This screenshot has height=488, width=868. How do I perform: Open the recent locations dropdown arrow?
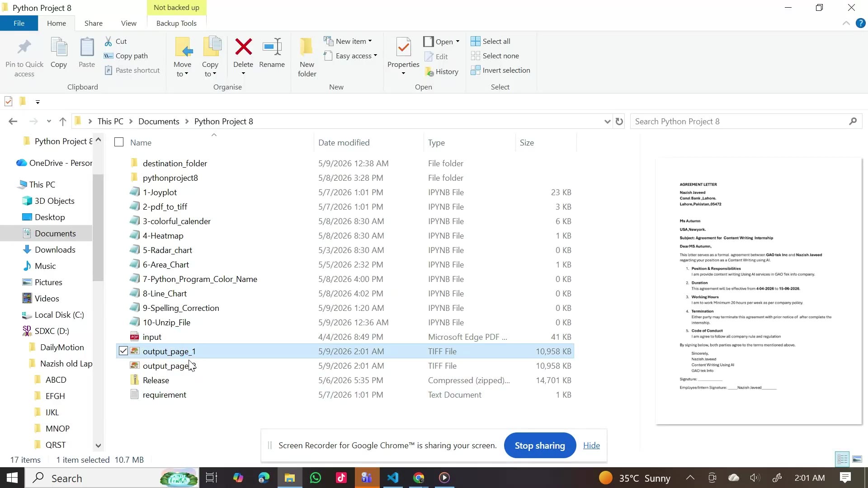tap(49, 121)
